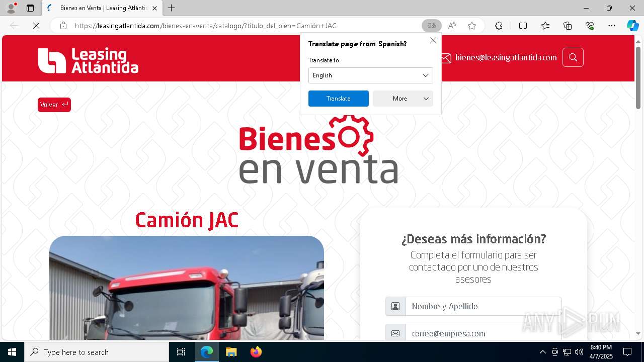
Task: Click the Nombre y Apellido field
Action: (484, 306)
